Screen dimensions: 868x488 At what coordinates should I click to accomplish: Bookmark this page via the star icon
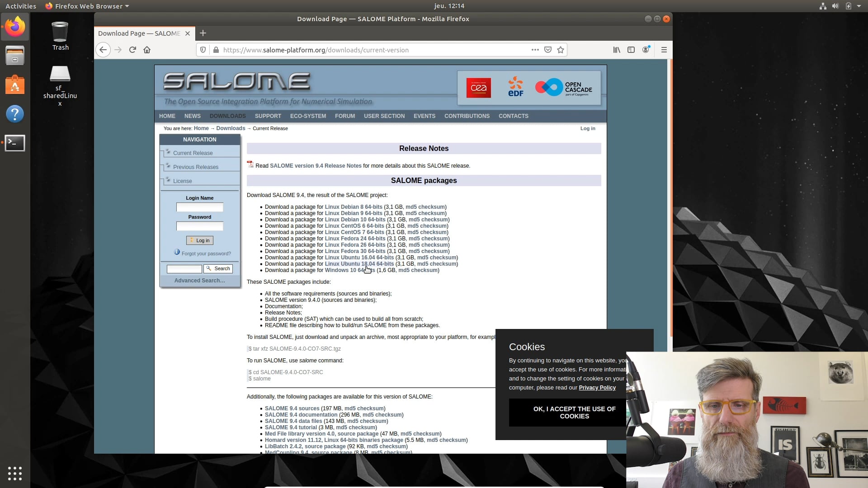[560, 50]
